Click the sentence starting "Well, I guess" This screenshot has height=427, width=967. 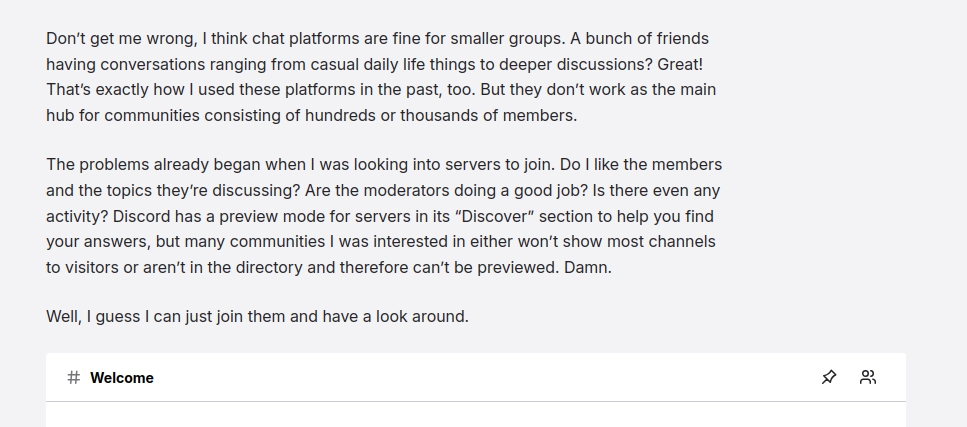point(257,316)
